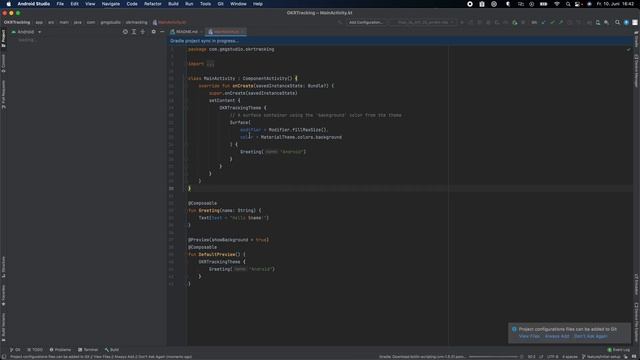The height and width of the screenshot is (360, 640).
Task: Open the LF line separator selector
Action: 541,357
